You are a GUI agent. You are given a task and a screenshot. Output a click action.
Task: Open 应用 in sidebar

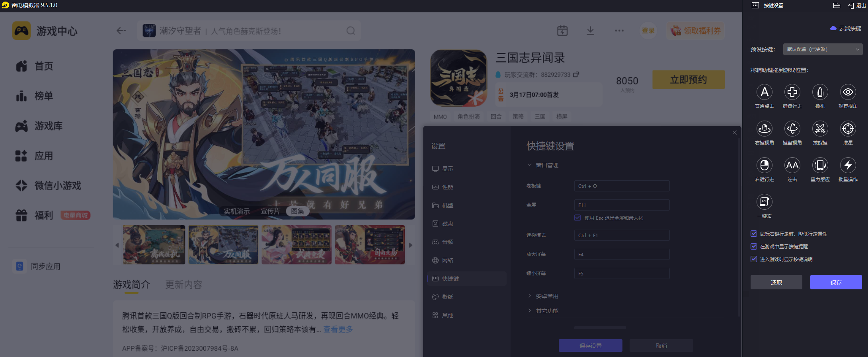click(x=34, y=156)
